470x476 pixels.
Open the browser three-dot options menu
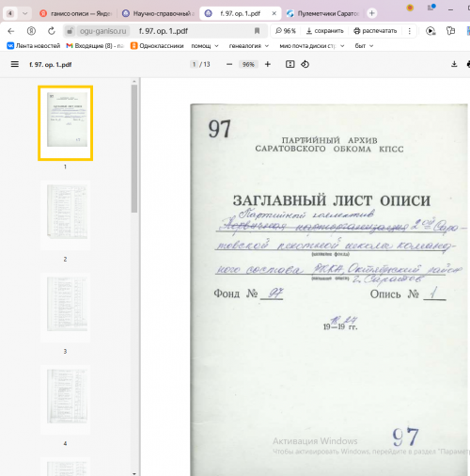(x=409, y=31)
